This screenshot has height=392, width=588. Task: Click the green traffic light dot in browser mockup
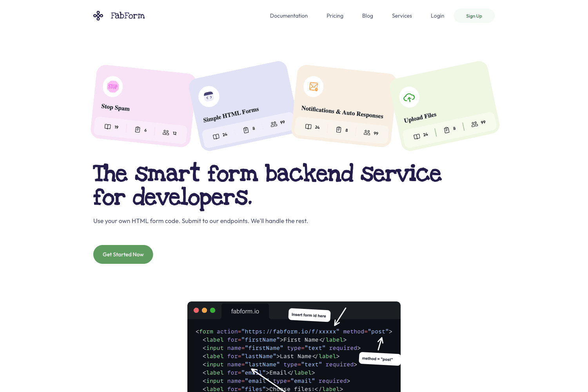pyautogui.click(x=213, y=310)
